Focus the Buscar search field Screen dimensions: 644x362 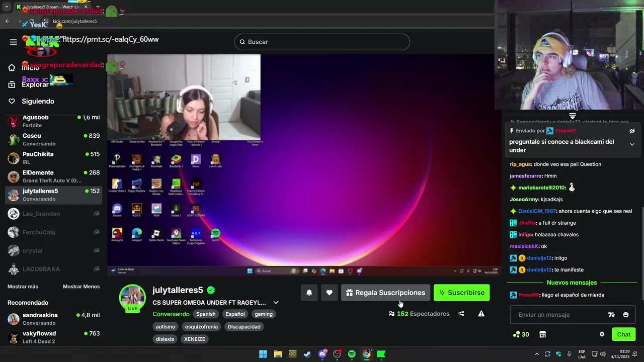coord(322,42)
